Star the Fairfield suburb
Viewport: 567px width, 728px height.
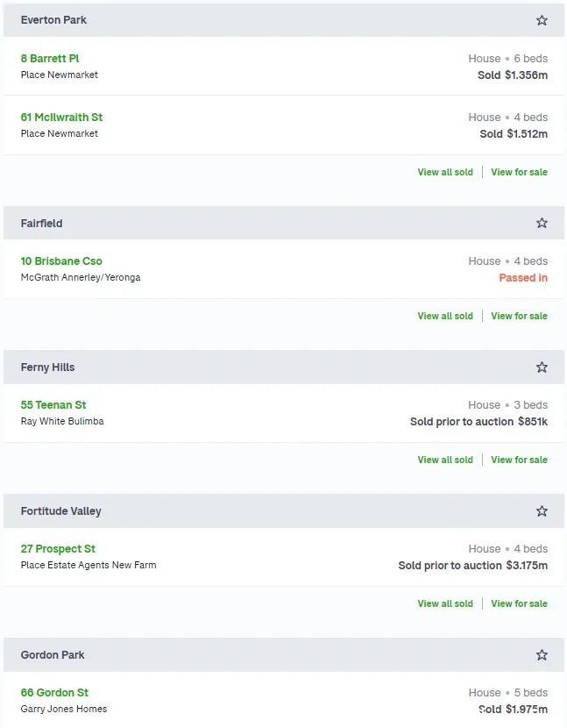pyautogui.click(x=542, y=223)
